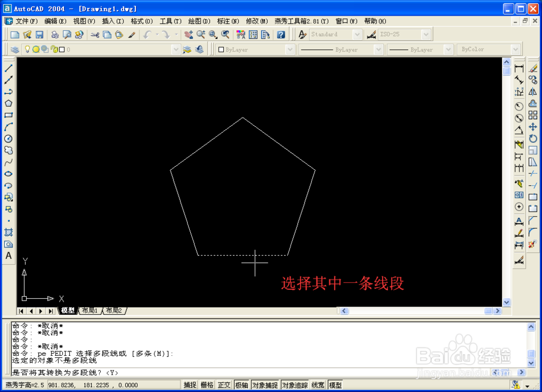Toggle 模型 model space status button

tap(335, 385)
